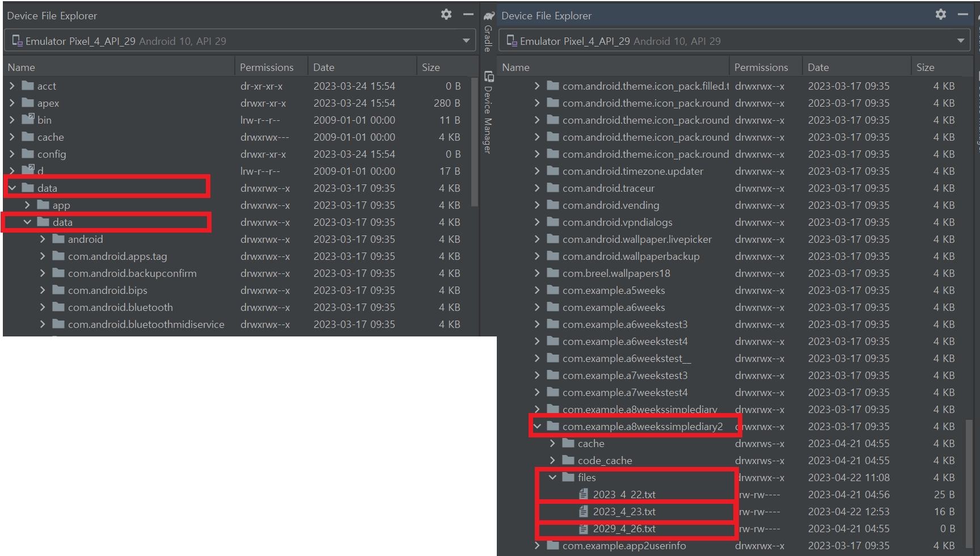The image size is (980, 556).
Task: Click com.android.traceur folder icon
Action: click(x=553, y=188)
